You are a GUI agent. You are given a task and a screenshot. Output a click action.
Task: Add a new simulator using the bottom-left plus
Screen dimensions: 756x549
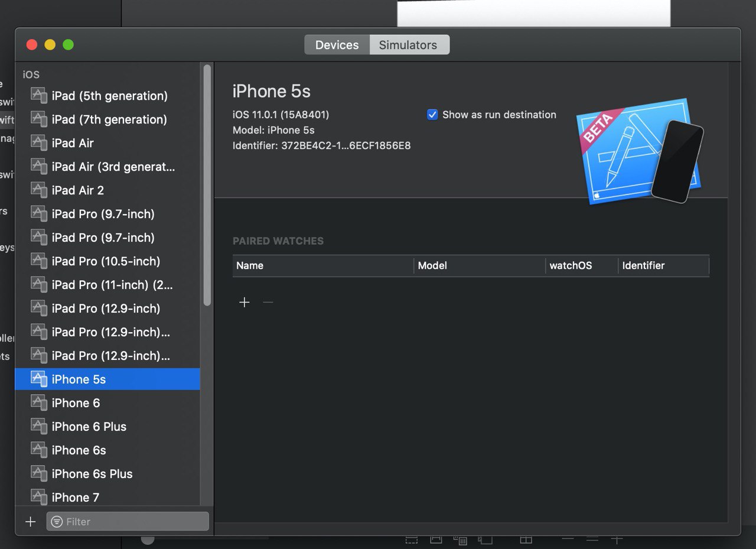click(31, 522)
